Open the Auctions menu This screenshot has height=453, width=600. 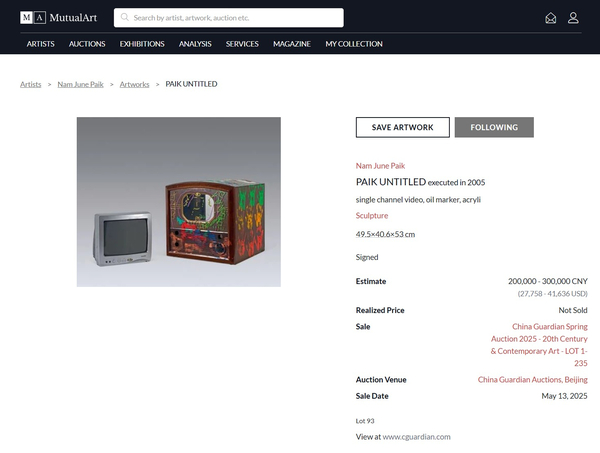[x=87, y=44]
